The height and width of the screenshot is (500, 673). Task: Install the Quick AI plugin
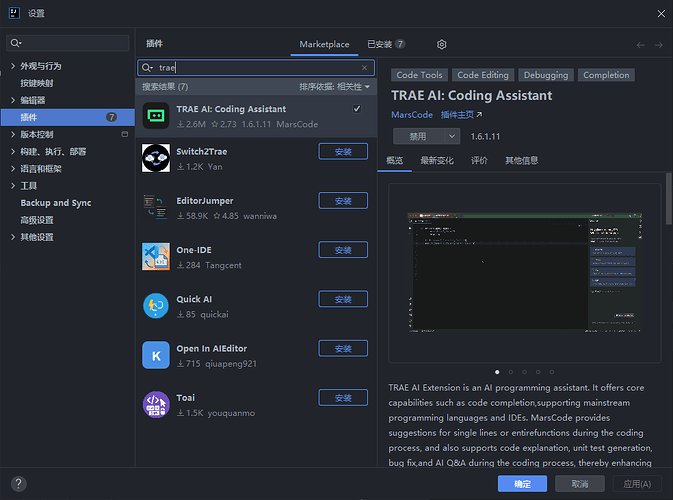343,300
